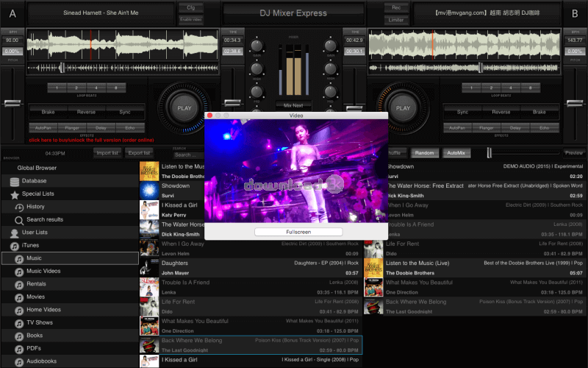
Task: Adjust deck A gain knob
Action: pos(257,46)
